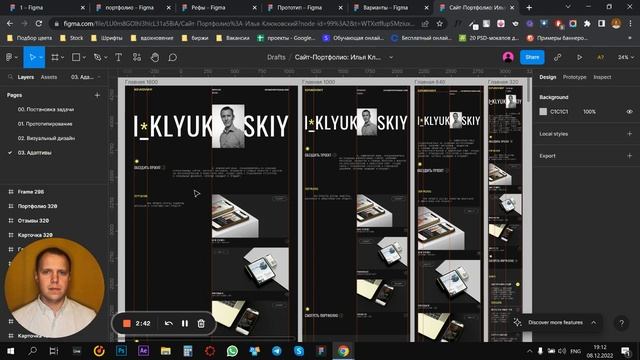The height and width of the screenshot is (360, 640).
Task: Open the Drafts breadcrumb link
Action: pyautogui.click(x=276, y=57)
